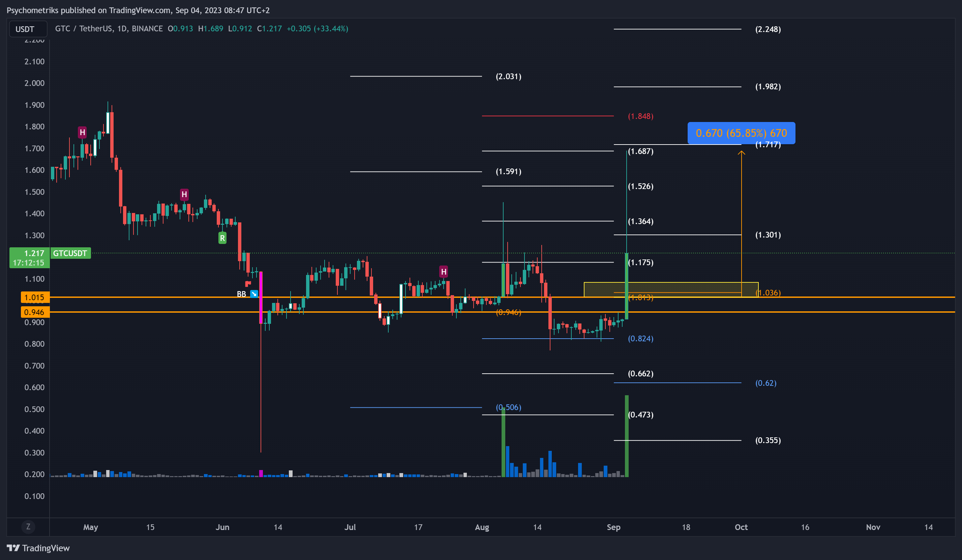Click the 2.000 price axis tick
Screen dimensions: 962x560
tap(34, 83)
